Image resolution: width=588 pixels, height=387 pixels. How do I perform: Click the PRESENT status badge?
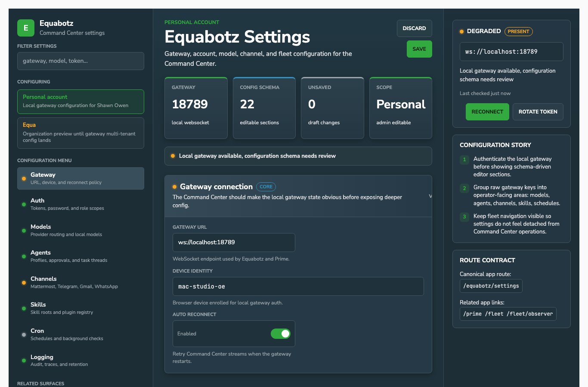point(518,31)
